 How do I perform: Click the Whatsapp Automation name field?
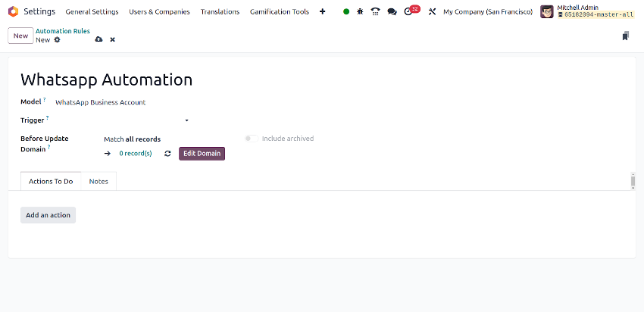tap(106, 80)
